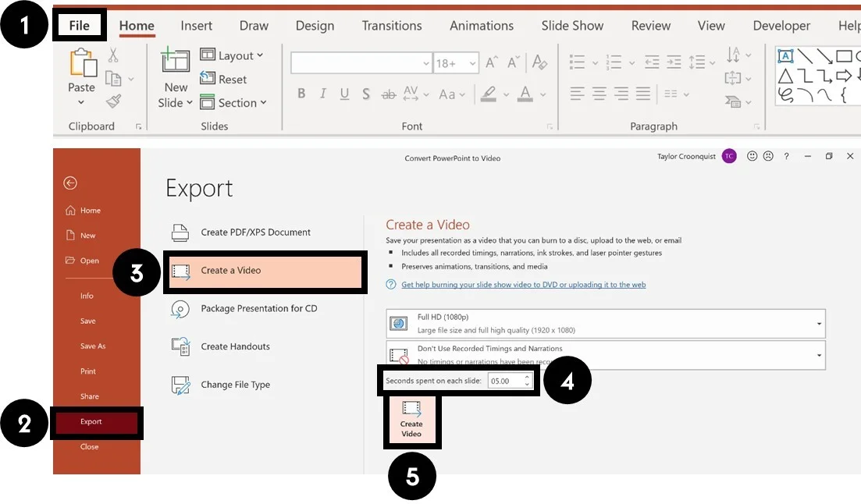Click the Paste clipboard icon
This screenshot has width=861, height=504.
(x=83, y=62)
